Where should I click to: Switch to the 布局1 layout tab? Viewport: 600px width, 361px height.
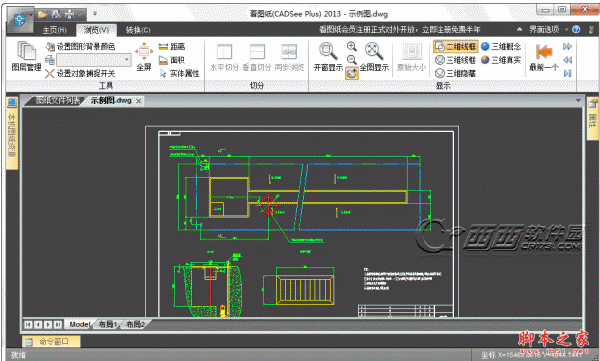click(108, 324)
